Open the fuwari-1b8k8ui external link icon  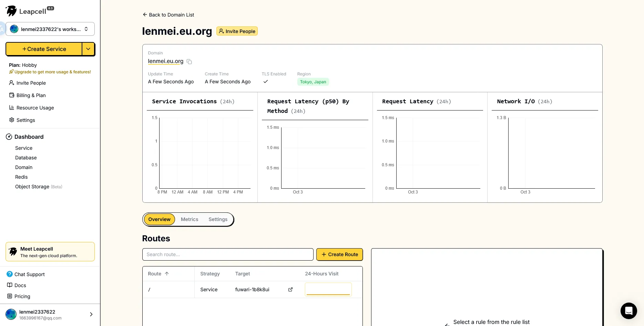[x=290, y=290]
